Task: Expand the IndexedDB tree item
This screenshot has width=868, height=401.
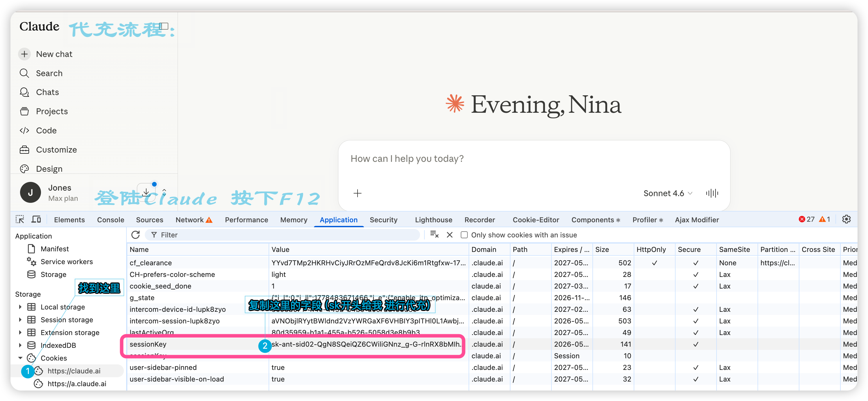Action: pos(20,345)
